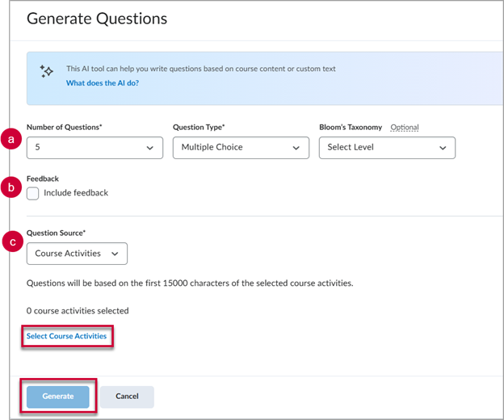Cancel the Generate Questions dialog
This screenshot has width=504, height=420.
click(127, 397)
